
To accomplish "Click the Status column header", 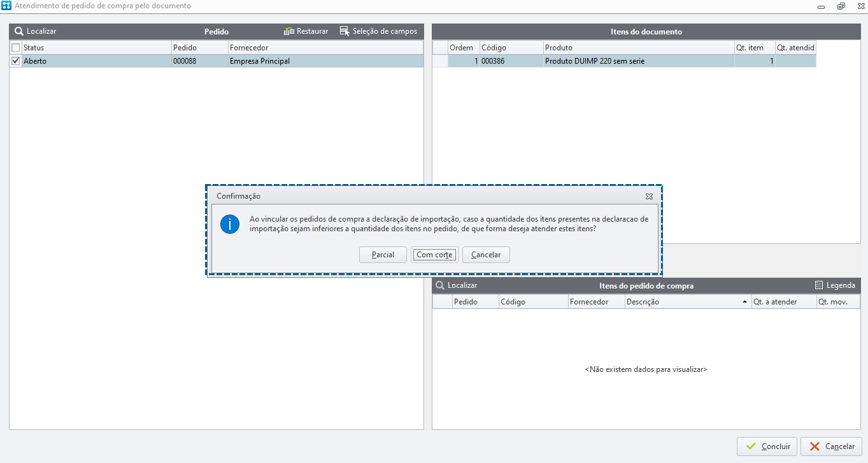I will coord(97,48).
